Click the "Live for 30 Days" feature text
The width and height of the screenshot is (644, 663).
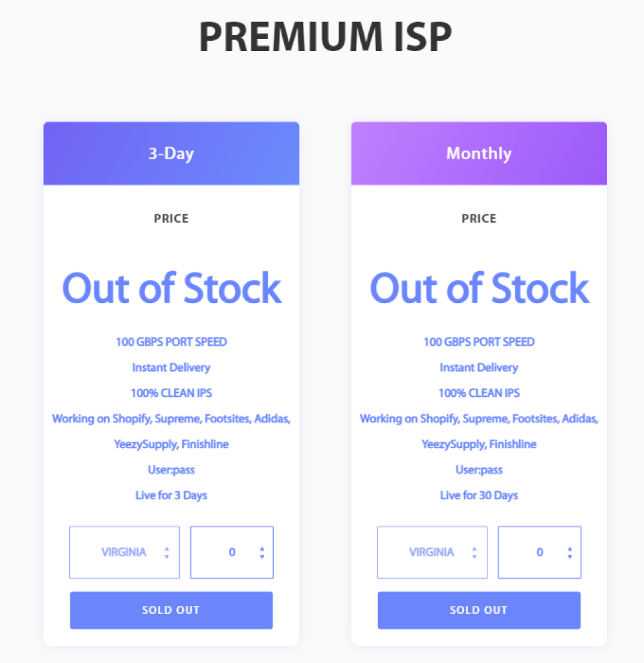click(479, 495)
